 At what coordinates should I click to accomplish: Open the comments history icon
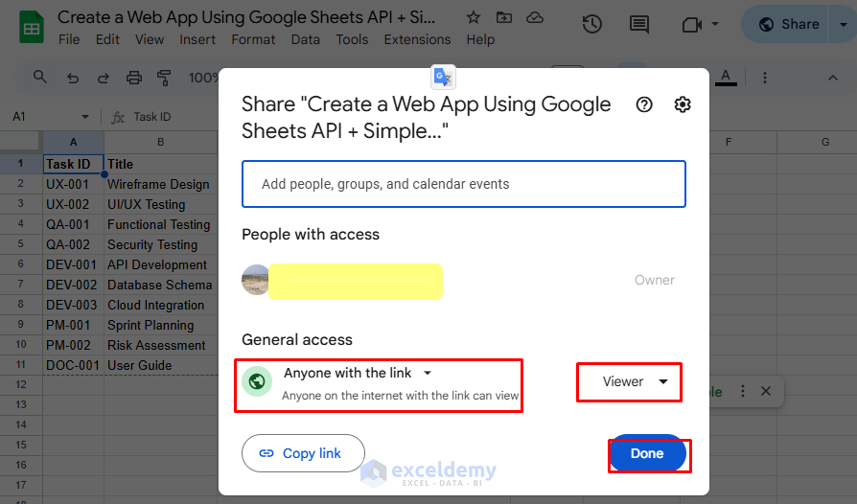639,24
